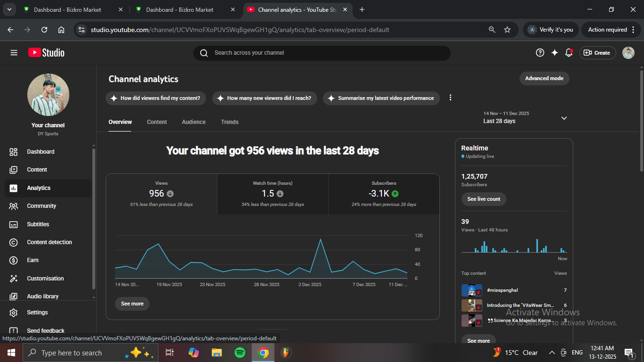Click the Content detection copyright icon
The image size is (644, 362).
coord(14,242)
